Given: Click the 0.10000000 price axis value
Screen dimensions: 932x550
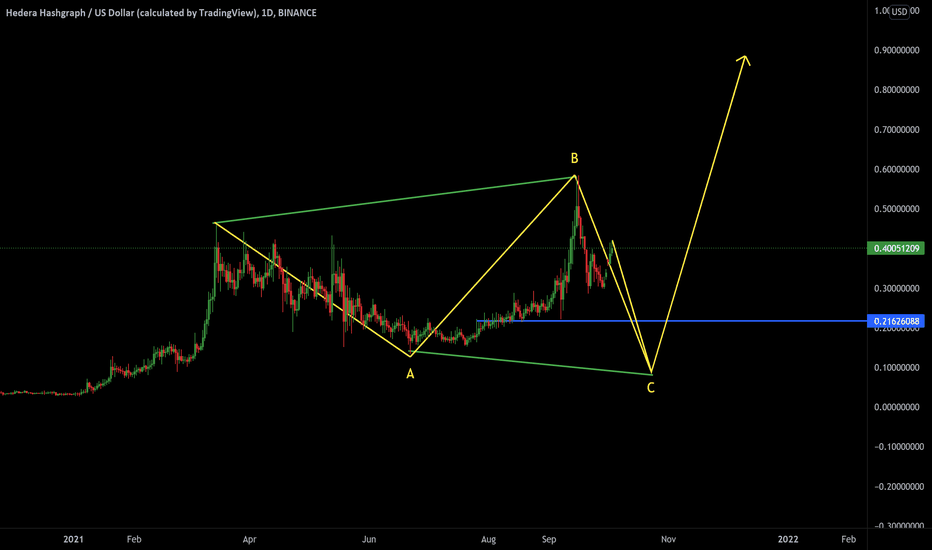Looking at the screenshot, I should tap(896, 367).
